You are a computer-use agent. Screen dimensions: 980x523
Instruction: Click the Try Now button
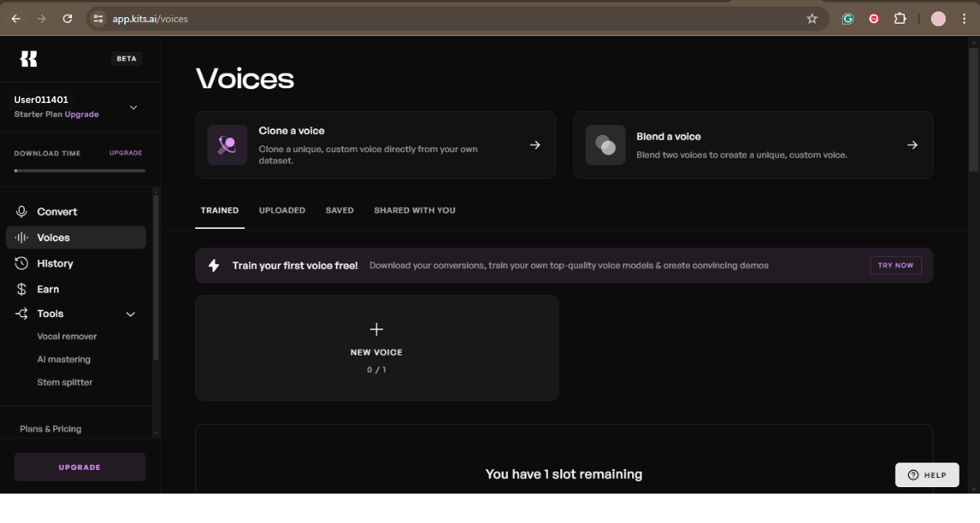tap(896, 266)
